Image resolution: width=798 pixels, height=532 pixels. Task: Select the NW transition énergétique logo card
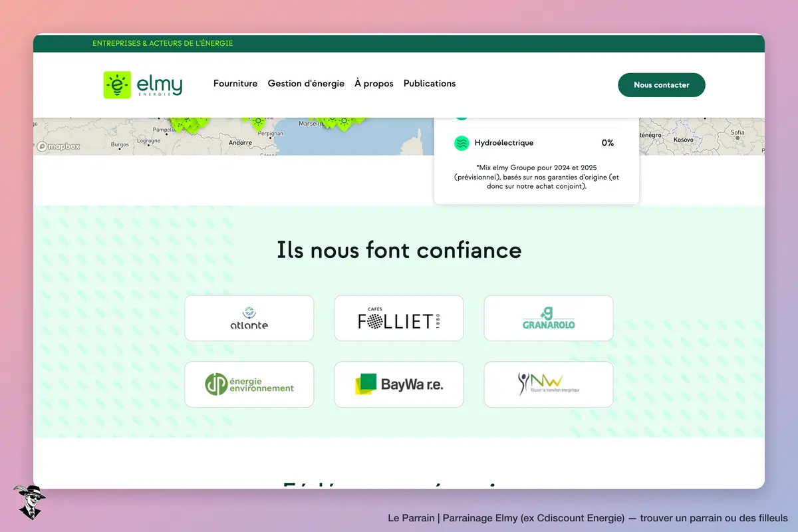pyautogui.click(x=549, y=384)
